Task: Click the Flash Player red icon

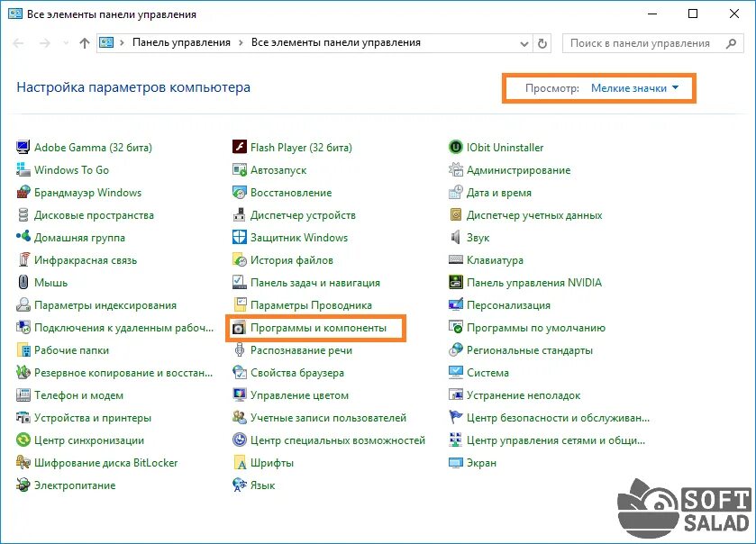Action: (x=239, y=147)
